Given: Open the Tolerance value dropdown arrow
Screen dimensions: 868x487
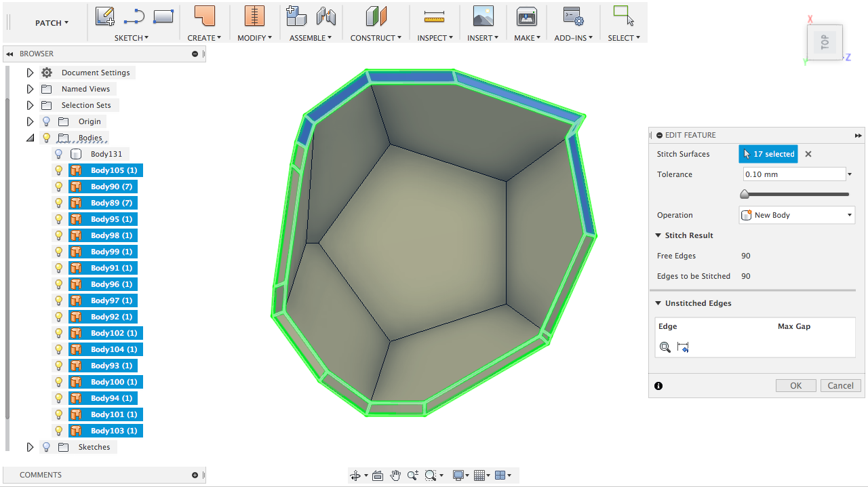Looking at the screenshot, I should [x=850, y=174].
